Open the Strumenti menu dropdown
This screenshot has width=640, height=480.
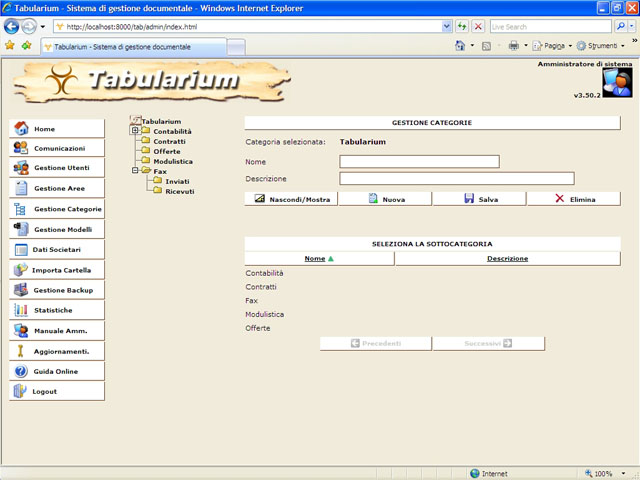(623, 46)
